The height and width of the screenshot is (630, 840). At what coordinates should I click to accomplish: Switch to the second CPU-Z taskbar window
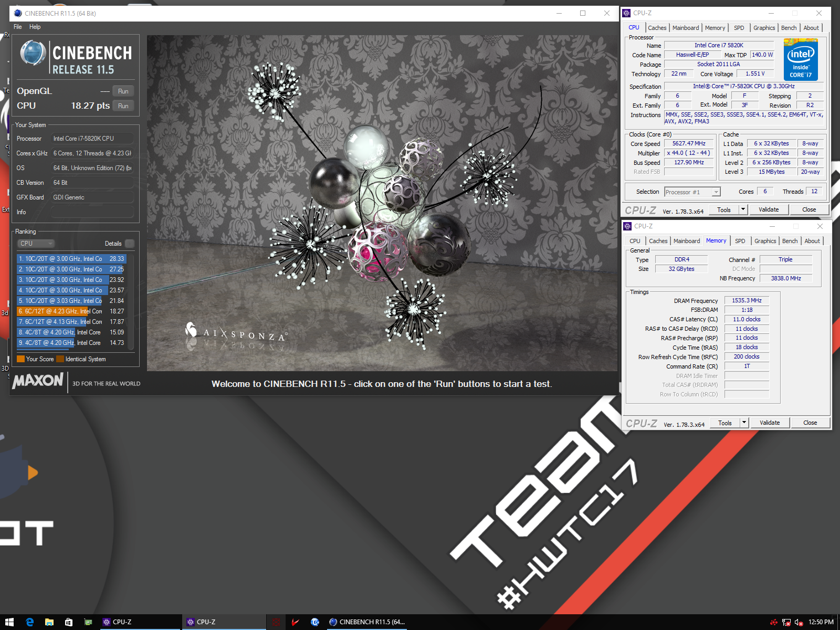[x=224, y=622]
